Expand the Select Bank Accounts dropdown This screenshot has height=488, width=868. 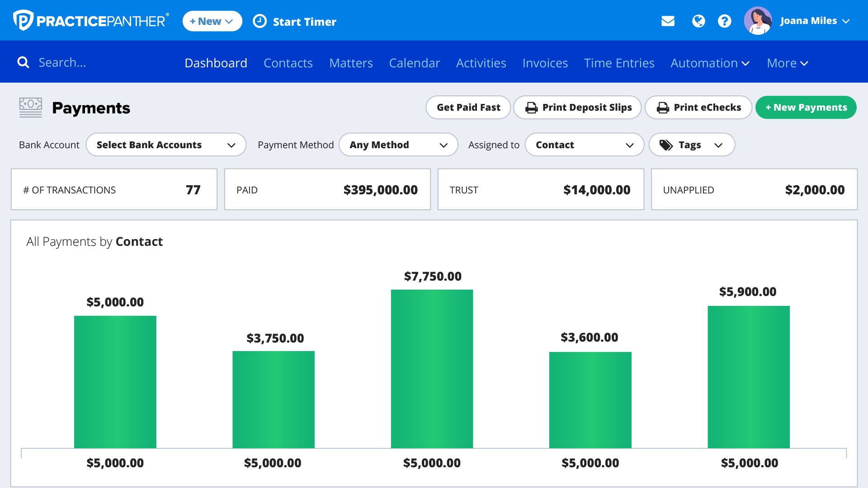click(x=166, y=145)
